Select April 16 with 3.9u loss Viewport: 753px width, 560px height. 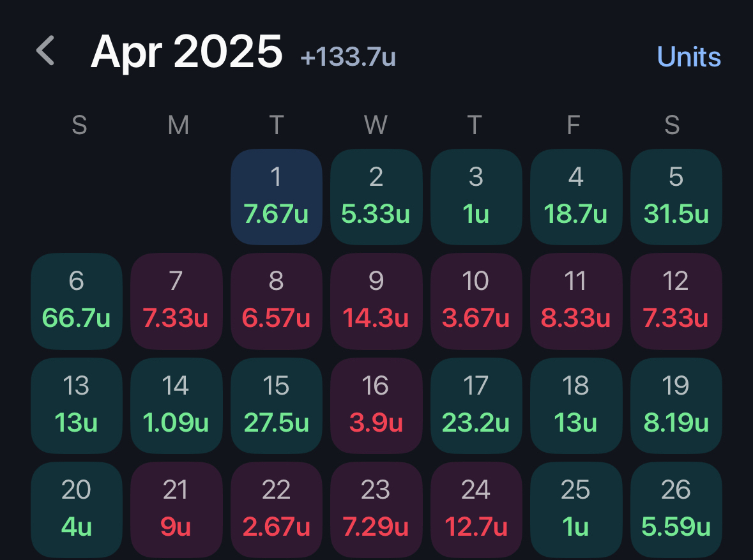376,405
